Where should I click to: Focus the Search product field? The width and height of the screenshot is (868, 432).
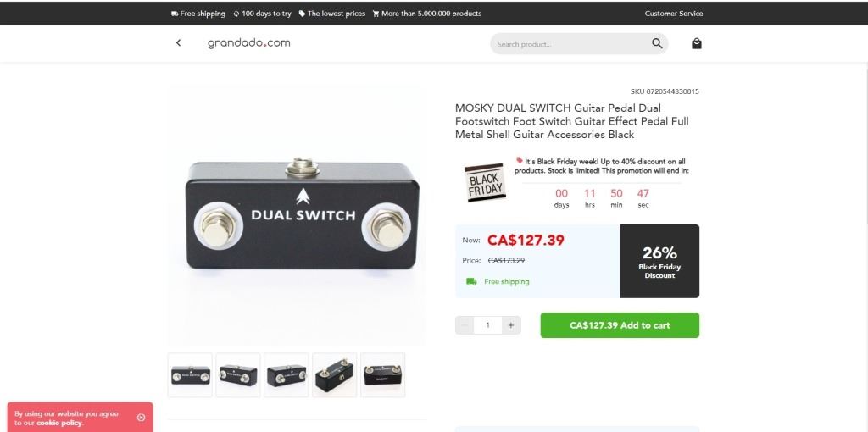[570, 44]
